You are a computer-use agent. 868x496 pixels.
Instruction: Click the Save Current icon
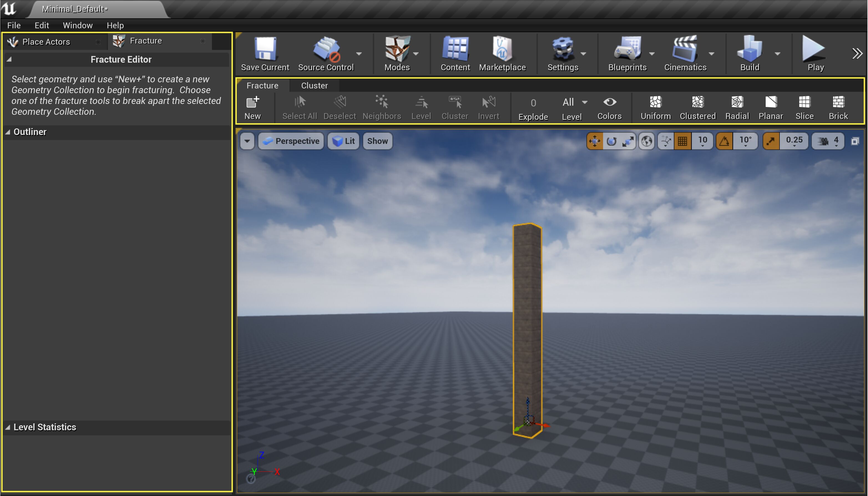click(x=265, y=49)
